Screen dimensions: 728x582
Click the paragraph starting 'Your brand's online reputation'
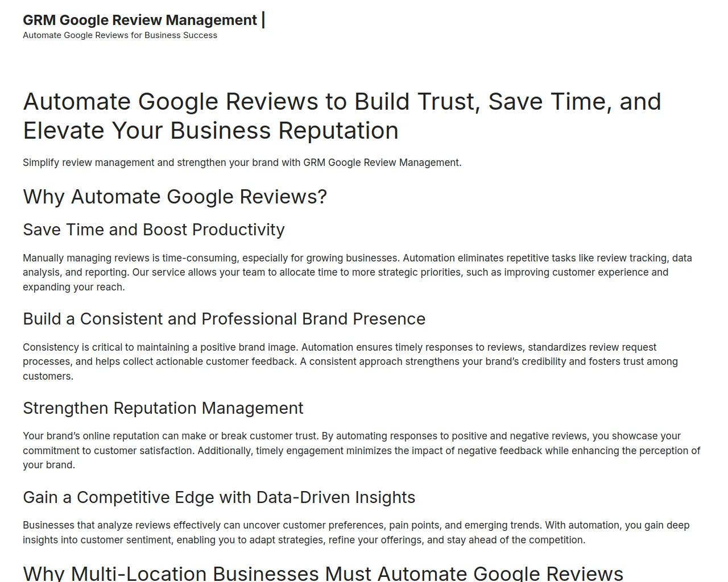[362, 451]
